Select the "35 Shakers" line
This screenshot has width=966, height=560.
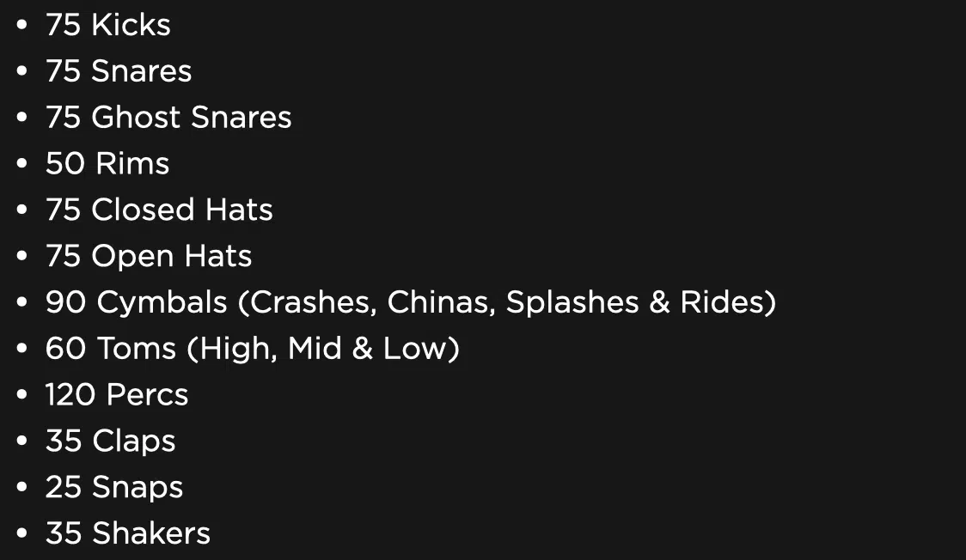127,533
